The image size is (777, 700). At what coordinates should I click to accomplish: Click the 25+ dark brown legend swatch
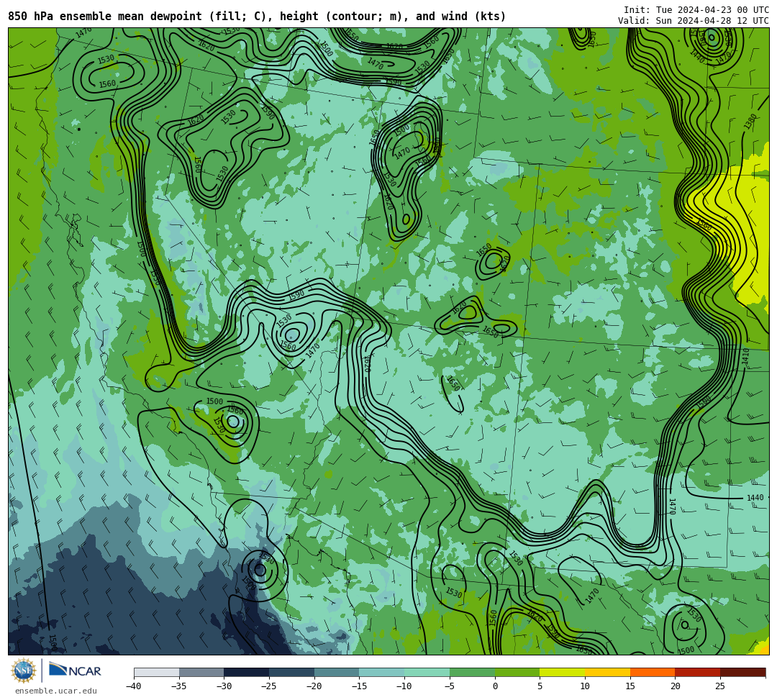point(742,672)
